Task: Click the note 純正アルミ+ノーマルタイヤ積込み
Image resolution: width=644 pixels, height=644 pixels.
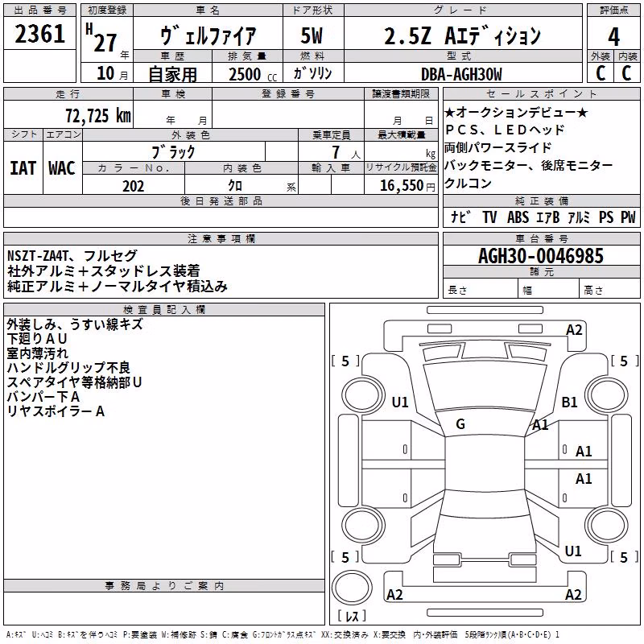Action: (117, 287)
